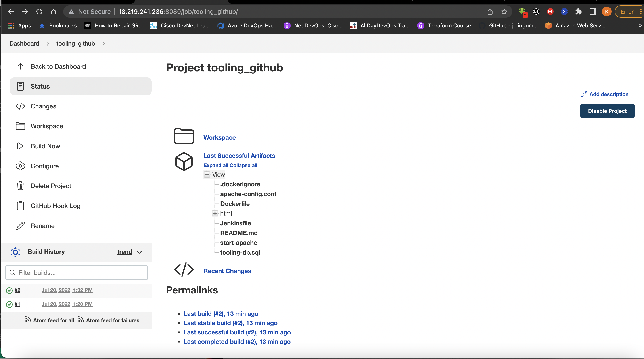Open the Dashboard breadcrumb item

tap(24, 43)
